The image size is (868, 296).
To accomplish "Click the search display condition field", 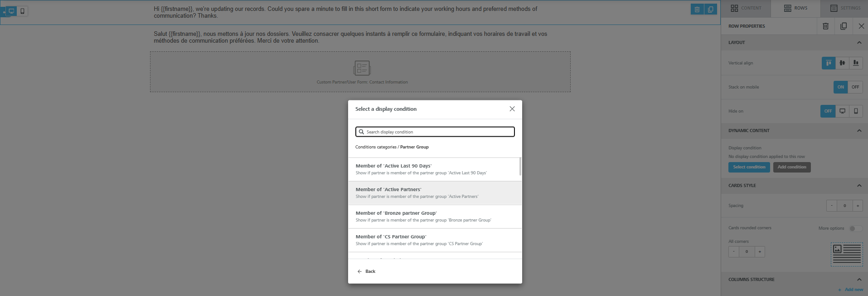I will pyautogui.click(x=435, y=132).
